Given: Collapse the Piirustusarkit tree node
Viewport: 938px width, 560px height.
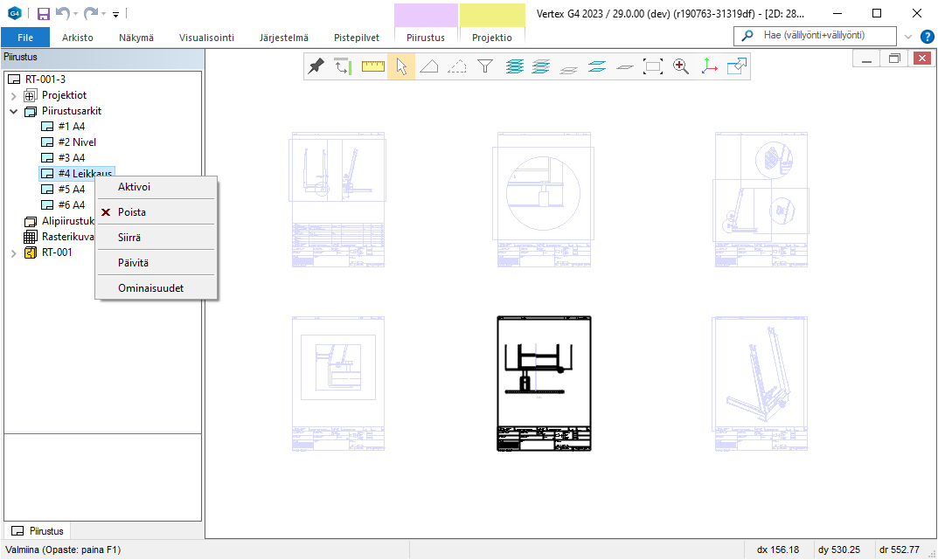Looking at the screenshot, I should click(13, 111).
